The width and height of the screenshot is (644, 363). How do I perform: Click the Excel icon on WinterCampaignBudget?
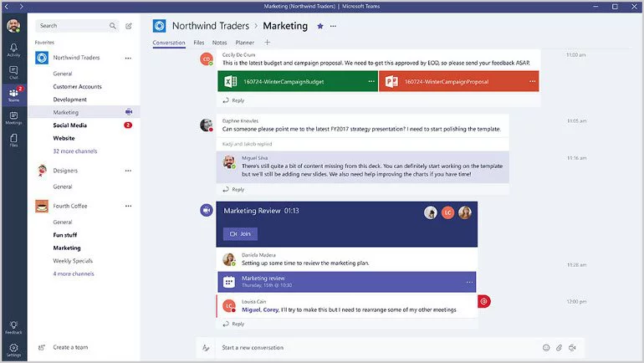point(230,81)
